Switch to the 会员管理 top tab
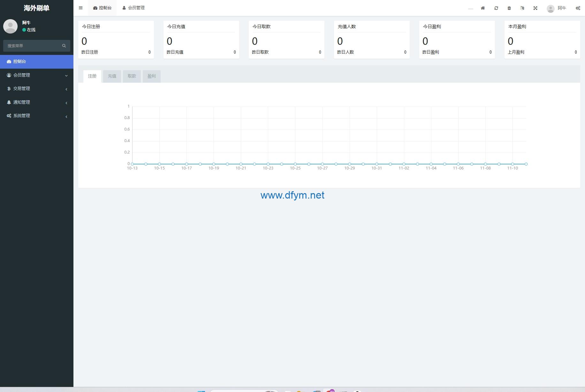This screenshot has height=392, width=585. tap(133, 8)
